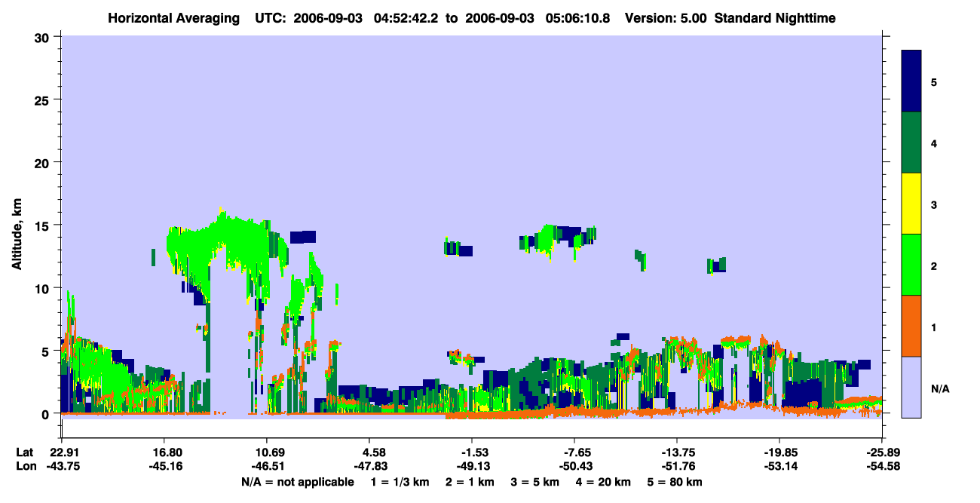Image resolution: width=980 pixels, height=503 pixels.
Task: Click the 'Lat' row label
Action: 25,452
